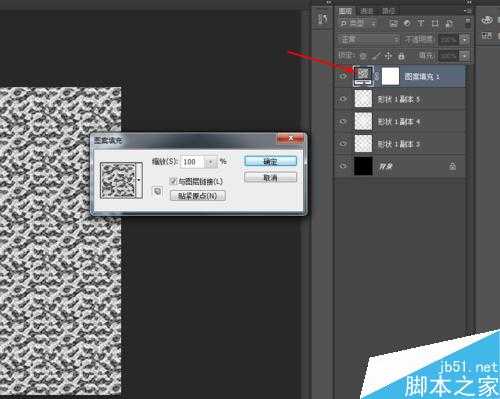Screen dimensions: 500x399
Task: Click the 图案填充 1 pattern layer thumbnail
Action: coord(363,76)
